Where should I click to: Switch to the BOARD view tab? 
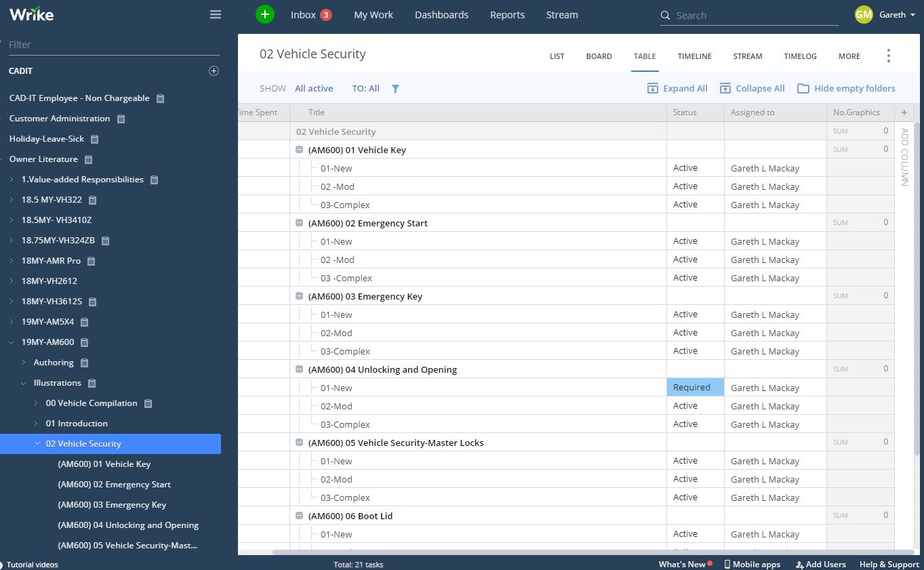point(599,56)
